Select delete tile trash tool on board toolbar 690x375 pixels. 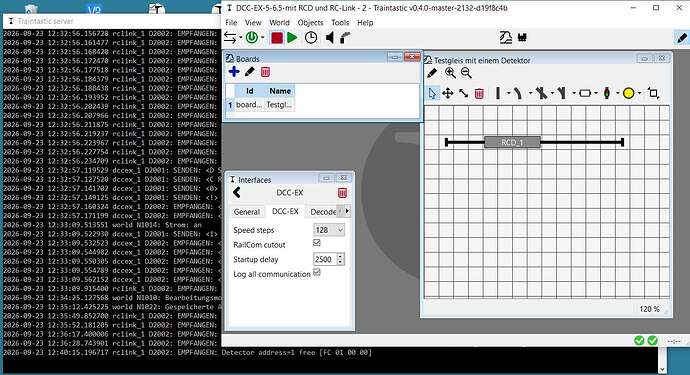pyautogui.click(x=479, y=93)
